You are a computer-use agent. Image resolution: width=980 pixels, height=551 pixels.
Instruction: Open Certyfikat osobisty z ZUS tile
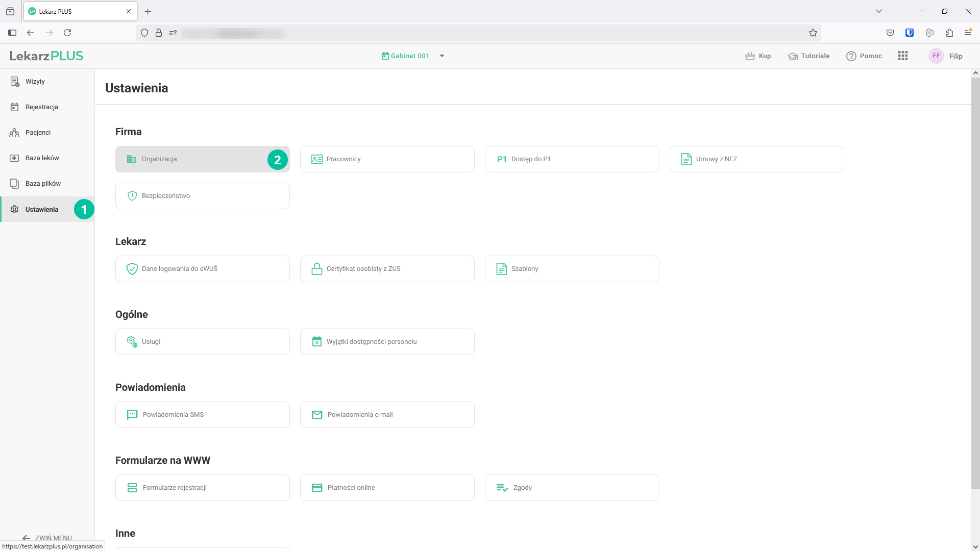[387, 269]
